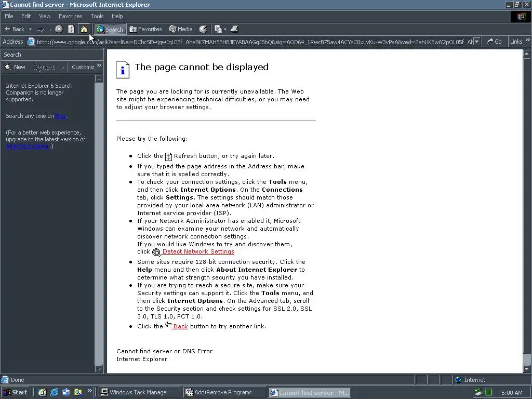The image size is (532, 399).
Task: Expand the Mail button dropdown arrow
Action: 225,30
